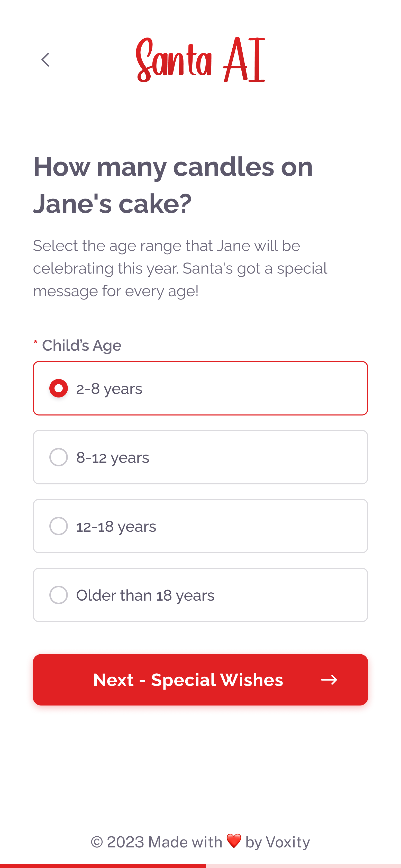Click the Santa AI logo
Viewport: 401px width, 868px height.
tap(200, 60)
